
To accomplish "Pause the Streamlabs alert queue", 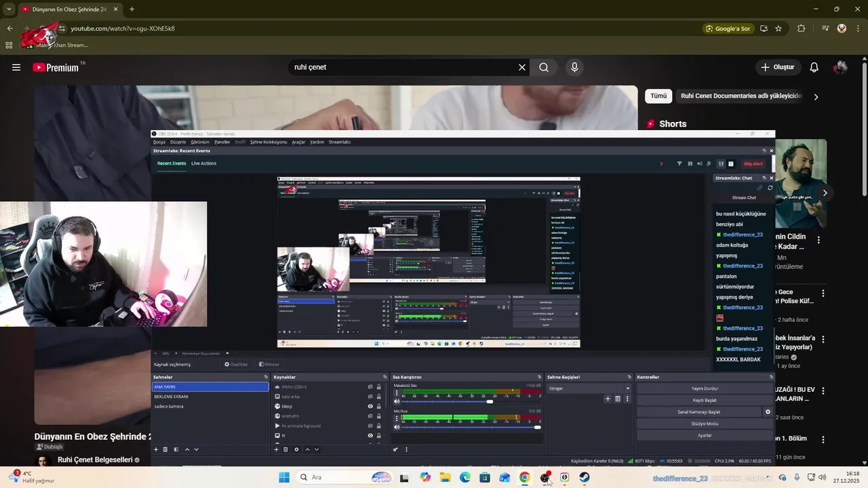I will pyautogui.click(x=690, y=163).
